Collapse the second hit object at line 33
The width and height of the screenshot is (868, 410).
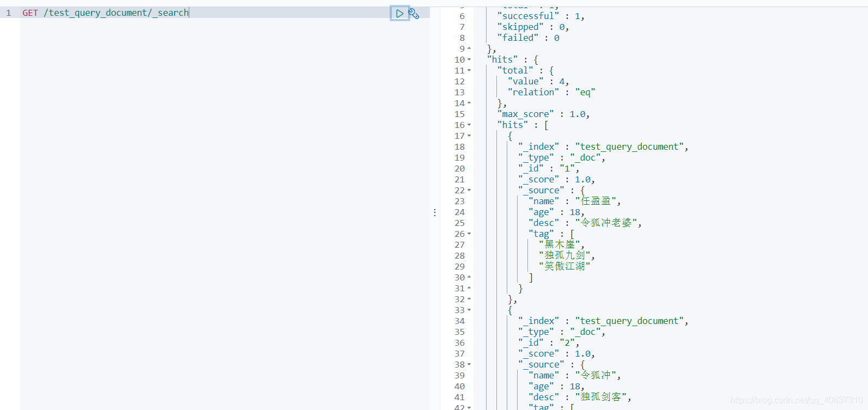coord(469,310)
